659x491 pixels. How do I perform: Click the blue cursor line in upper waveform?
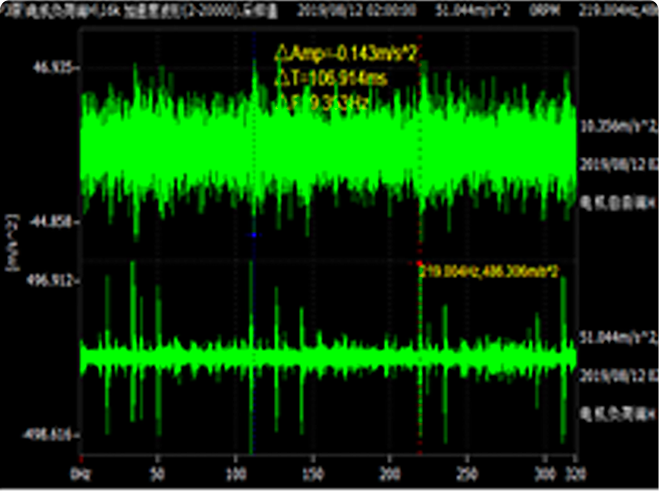(254, 150)
